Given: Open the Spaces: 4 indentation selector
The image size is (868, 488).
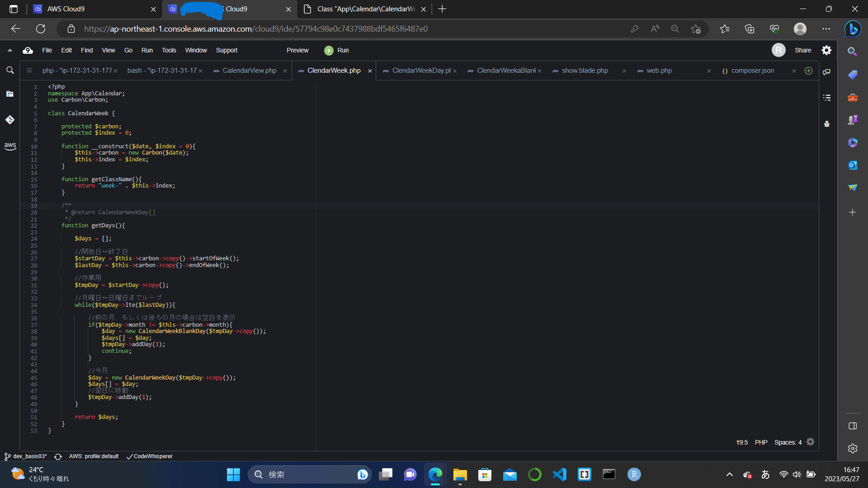Looking at the screenshot, I should [788, 442].
